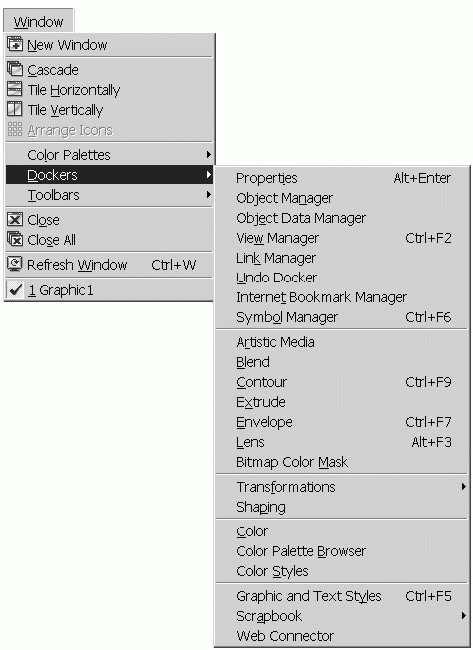
Task: Expand the Transformations submenu arrow
Action: (464, 487)
